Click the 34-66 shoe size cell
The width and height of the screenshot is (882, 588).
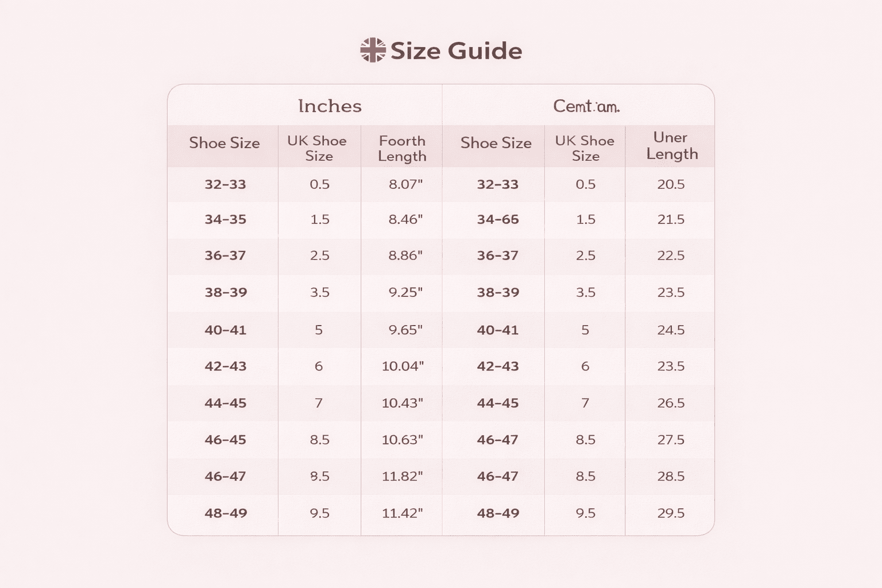coord(498,219)
